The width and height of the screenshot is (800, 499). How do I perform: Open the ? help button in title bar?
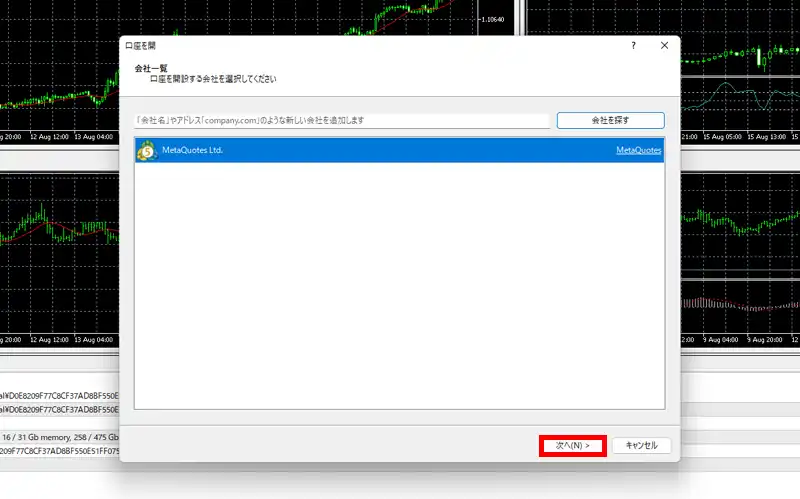point(633,45)
